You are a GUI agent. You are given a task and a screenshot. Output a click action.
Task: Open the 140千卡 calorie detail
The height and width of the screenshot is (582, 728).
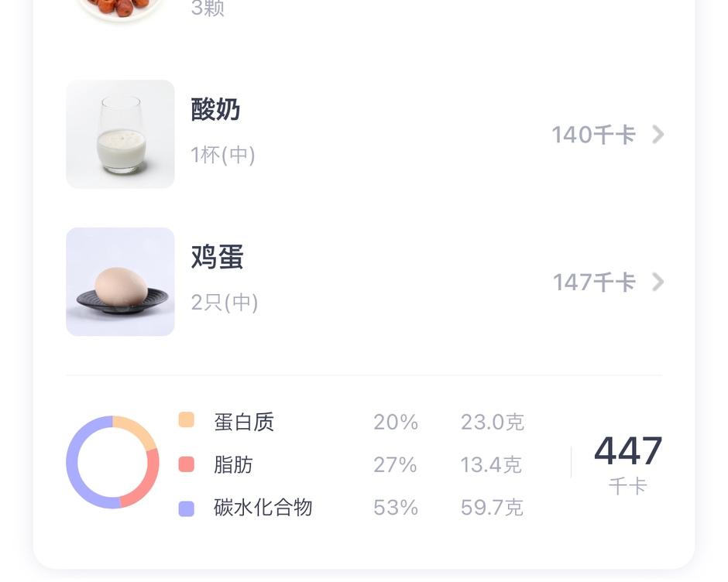593,134
